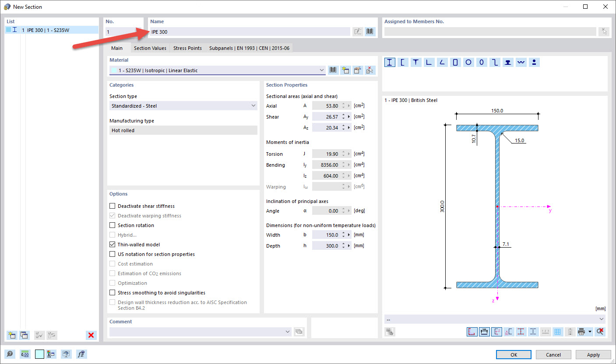This screenshot has height=364, width=616.
Task: Pick the circular hollow section shape icon
Action: tap(468, 62)
